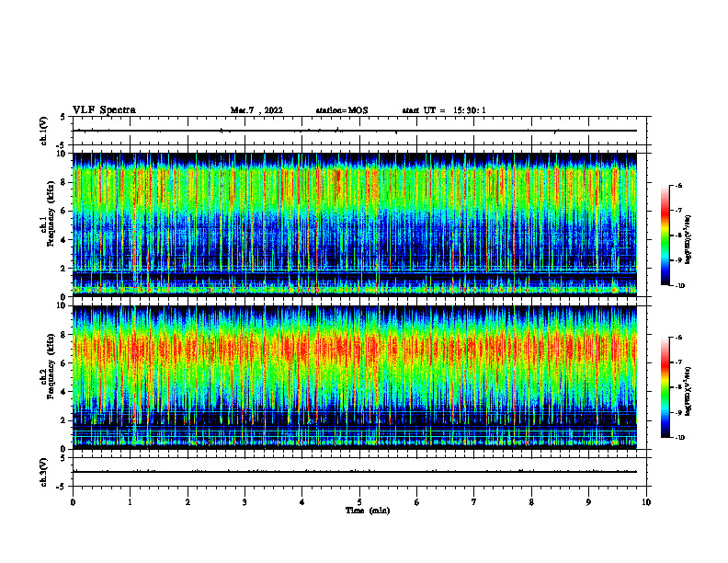
Task: Click time axis tick label '6'
Action: point(417,502)
